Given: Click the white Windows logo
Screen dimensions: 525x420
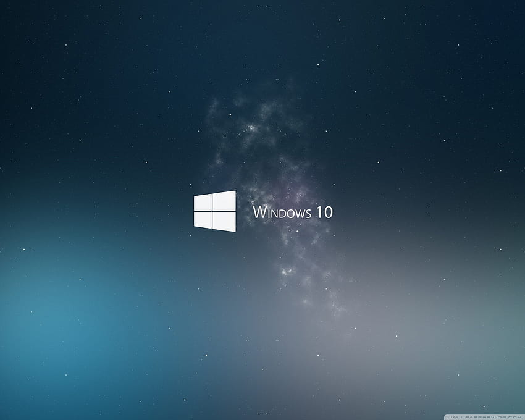Looking at the screenshot, I should (214, 211).
